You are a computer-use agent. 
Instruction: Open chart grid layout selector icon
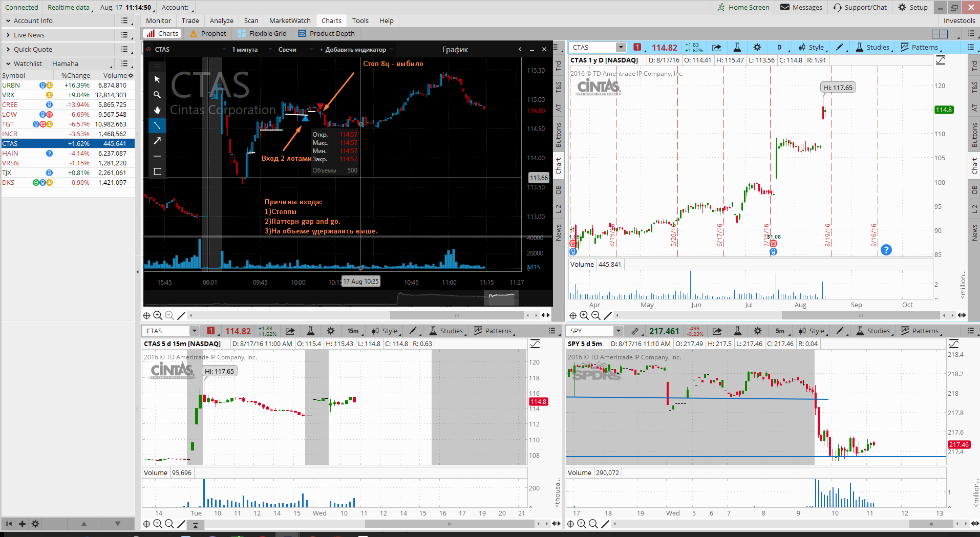pyautogui.click(x=940, y=34)
